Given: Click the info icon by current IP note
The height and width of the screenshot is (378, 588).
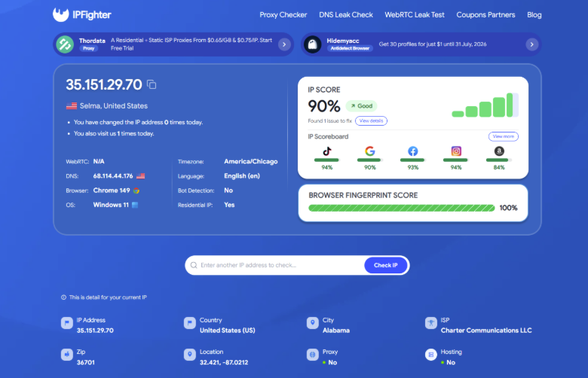Looking at the screenshot, I should click(64, 297).
